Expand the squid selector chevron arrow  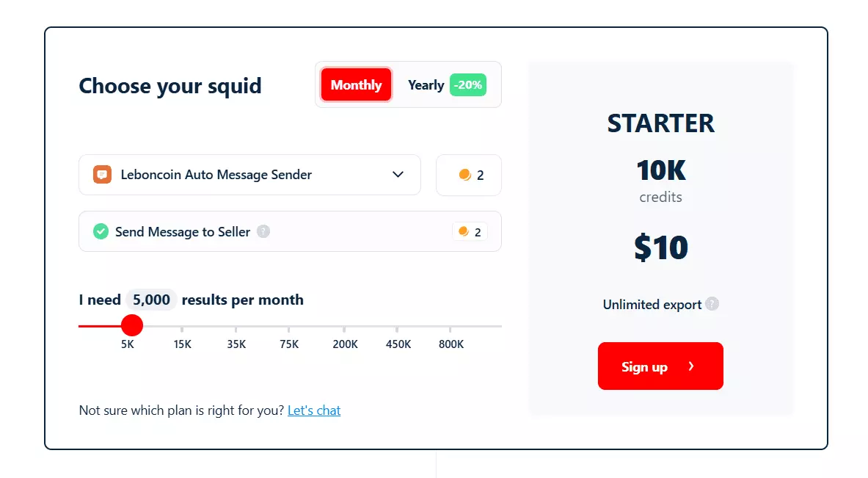398,175
